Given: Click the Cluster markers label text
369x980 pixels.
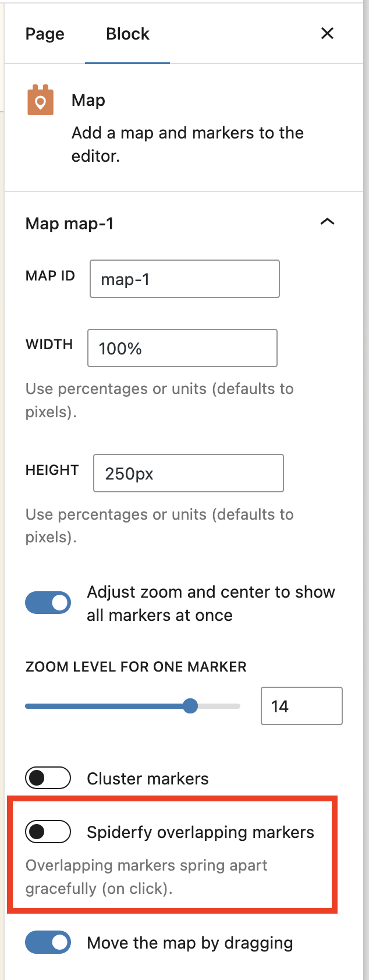Looking at the screenshot, I should (148, 779).
